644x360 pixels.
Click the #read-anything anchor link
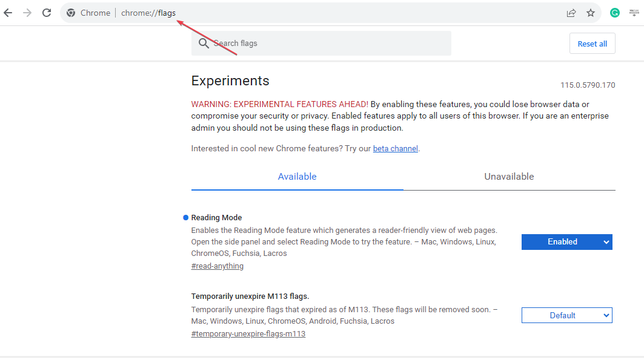click(x=217, y=266)
